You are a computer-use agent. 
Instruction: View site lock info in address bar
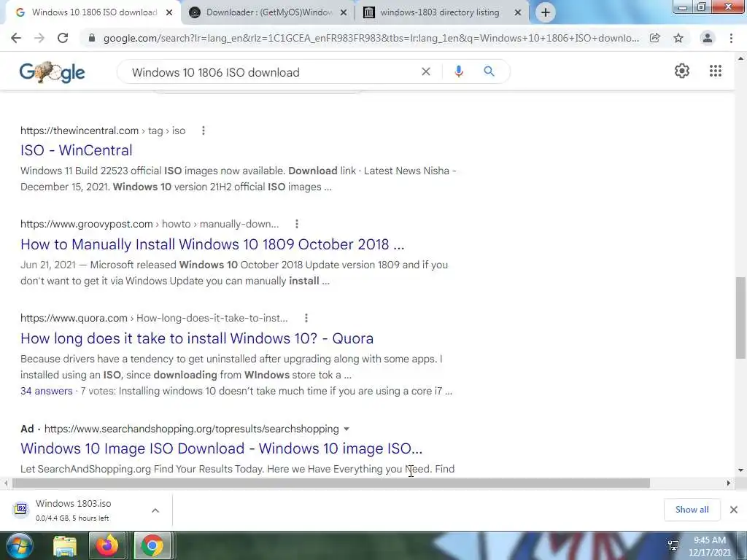coord(92,38)
